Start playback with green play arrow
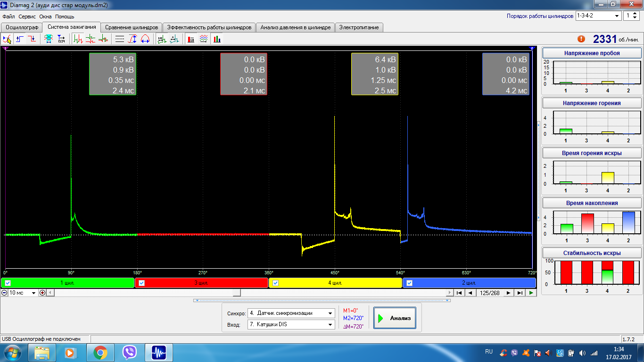 (532, 293)
